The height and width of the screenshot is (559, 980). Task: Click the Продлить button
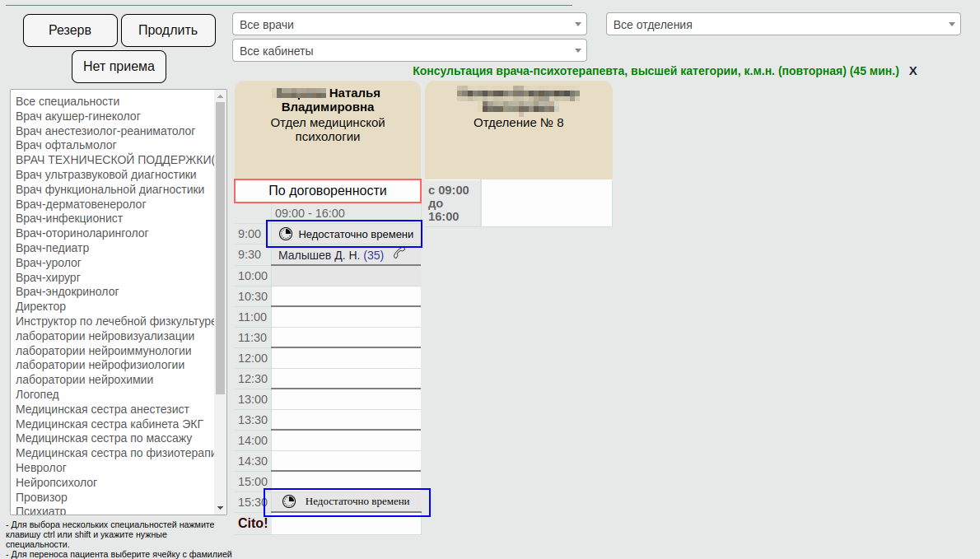click(168, 30)
